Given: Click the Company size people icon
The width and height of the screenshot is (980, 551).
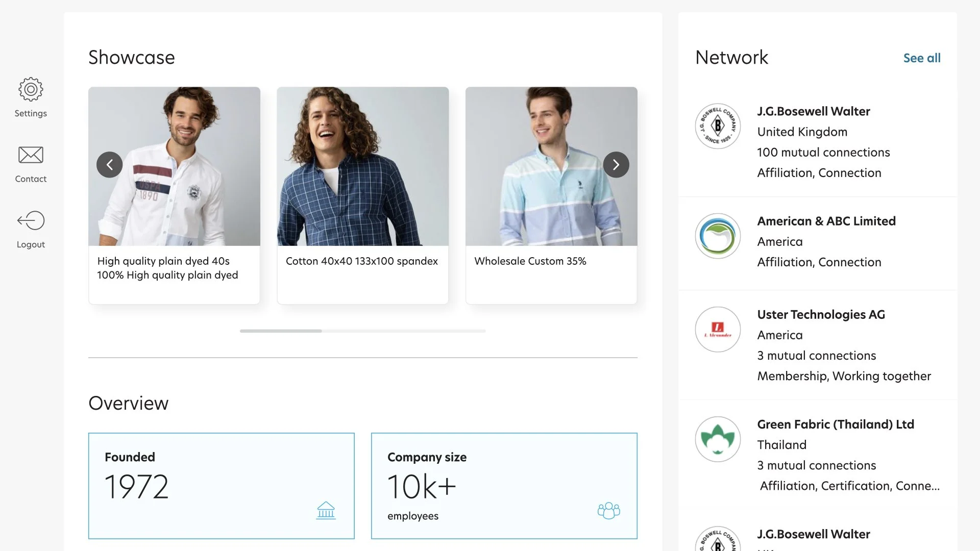Looking at the screenshot, I should click(x=608, y=510).
